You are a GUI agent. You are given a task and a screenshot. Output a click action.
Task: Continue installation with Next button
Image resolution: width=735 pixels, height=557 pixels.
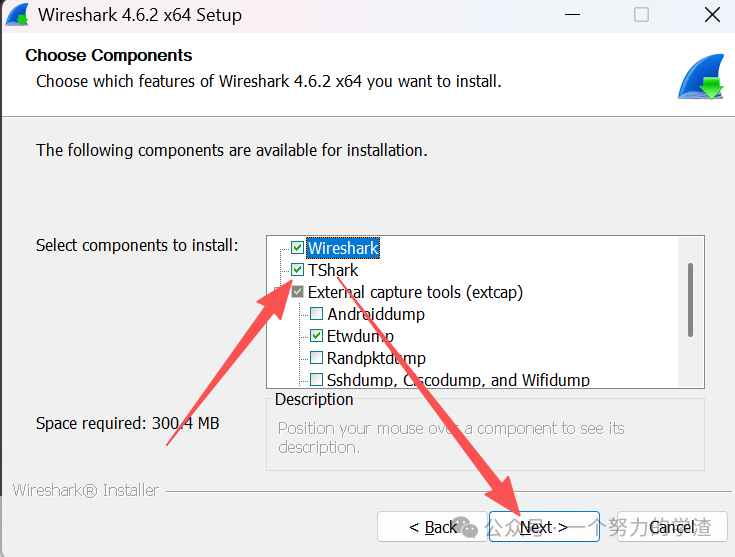pos(544,527)
